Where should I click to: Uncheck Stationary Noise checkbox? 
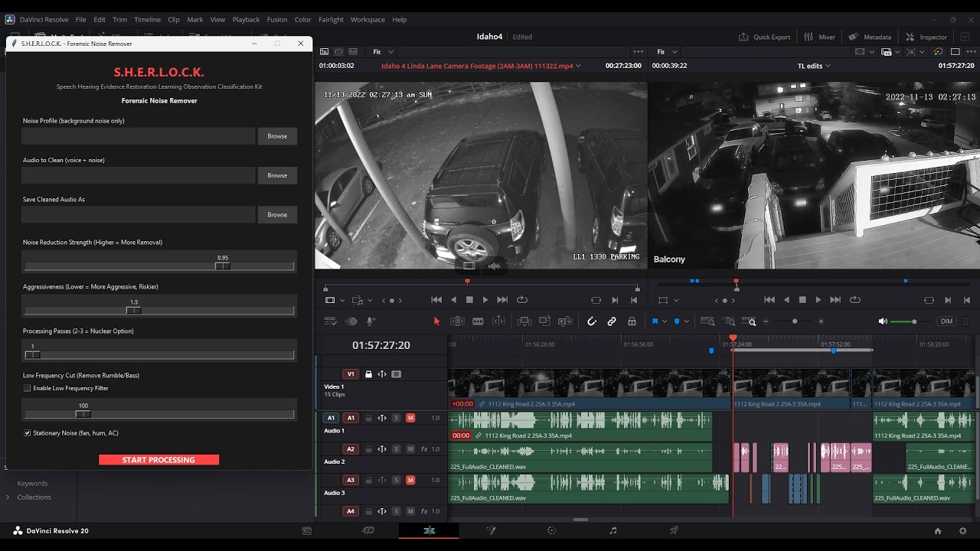coord(28,433)
